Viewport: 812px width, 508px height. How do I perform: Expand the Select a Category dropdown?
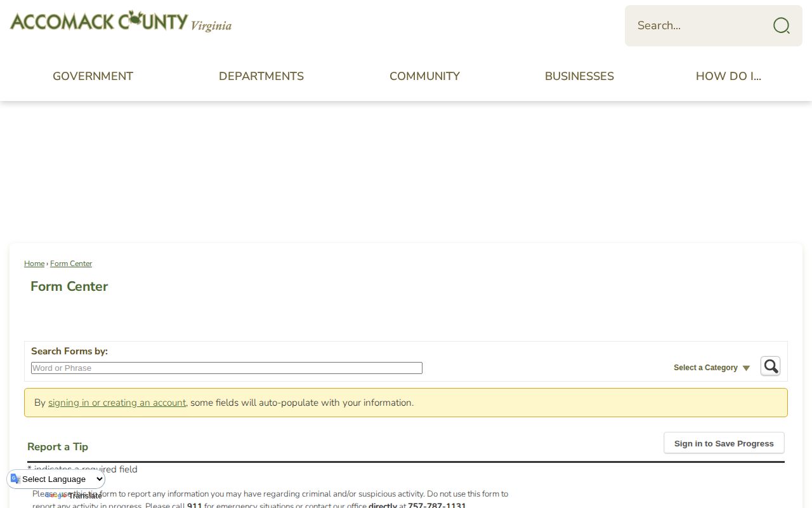(x=712, y=368)
